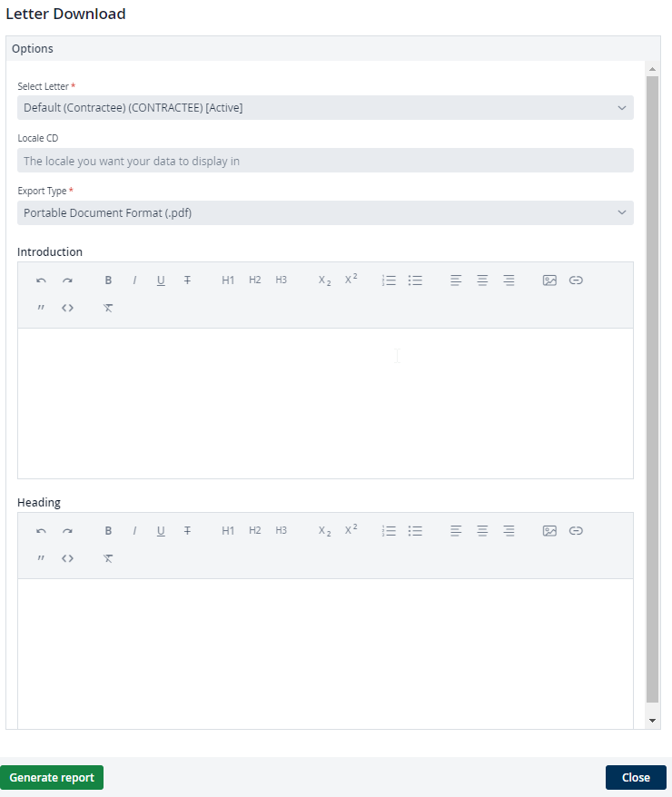Click the scrollbar down arrow
Image resolution: width=672 pixels, height=797 pixels.
[x=652, y=719]
